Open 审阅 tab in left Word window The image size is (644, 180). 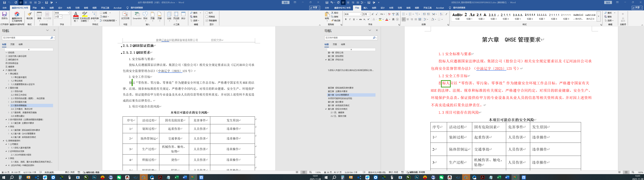86,8
